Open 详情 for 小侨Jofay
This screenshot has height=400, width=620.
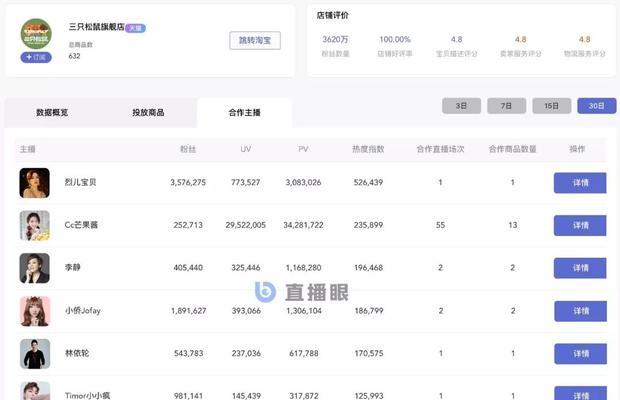(580, 311)
